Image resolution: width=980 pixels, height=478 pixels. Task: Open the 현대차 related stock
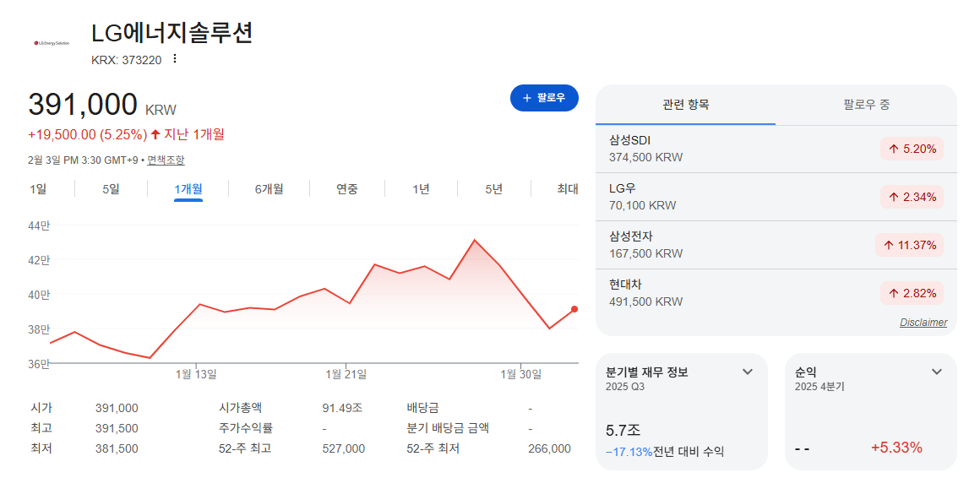coord(776,293)
